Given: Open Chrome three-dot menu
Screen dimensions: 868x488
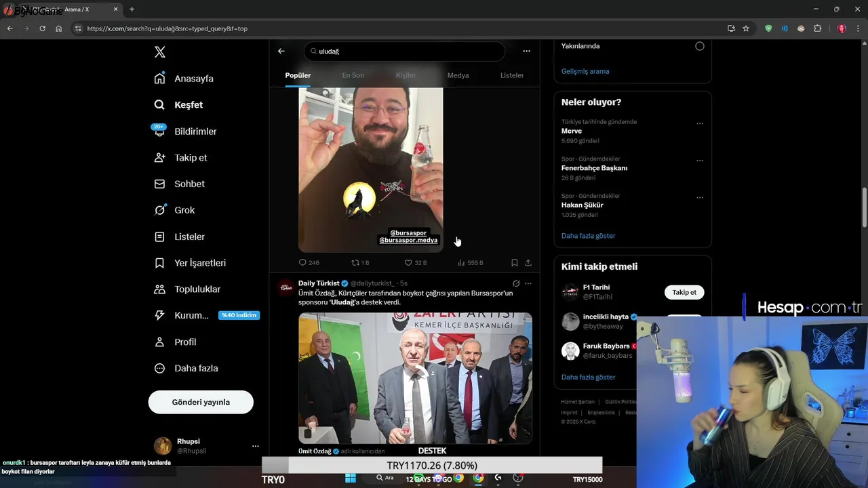Looking at the screenshot, I should click(x=859, y=28).
